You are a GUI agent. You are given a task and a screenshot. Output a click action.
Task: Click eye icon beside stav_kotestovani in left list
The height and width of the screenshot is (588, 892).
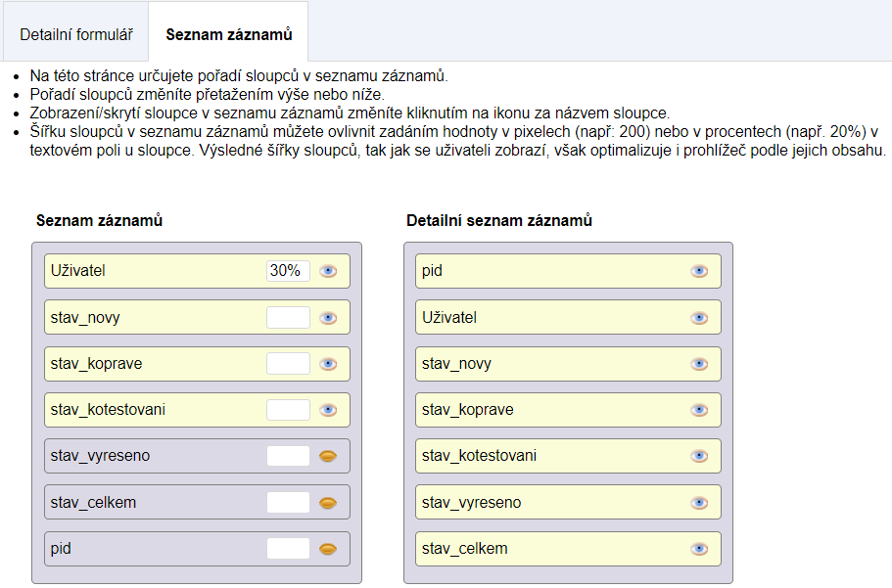click(328, 410)
